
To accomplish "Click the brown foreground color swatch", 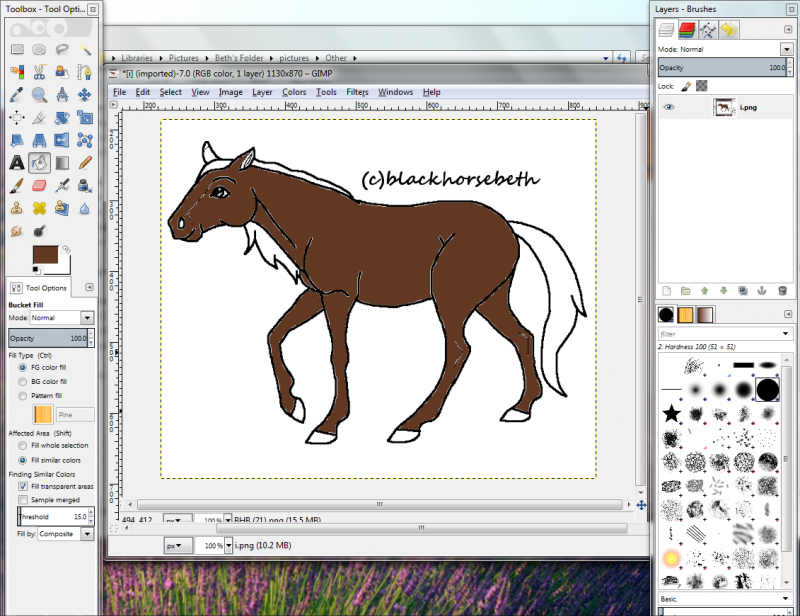I will (x=45, y=254).
